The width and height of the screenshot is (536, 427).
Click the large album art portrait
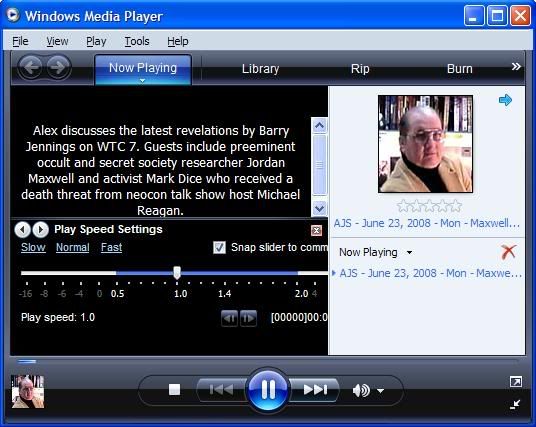(x=426, y=144)
